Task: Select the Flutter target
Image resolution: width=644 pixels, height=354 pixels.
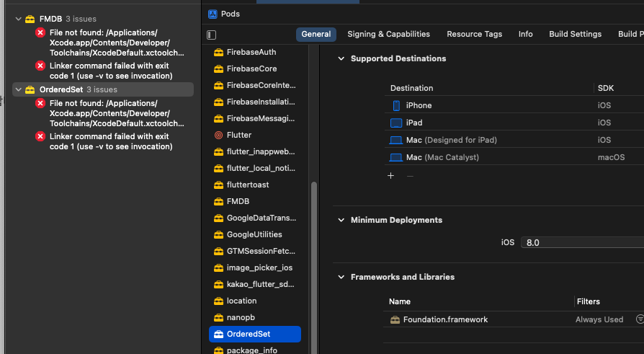Action: click(255, 135)
